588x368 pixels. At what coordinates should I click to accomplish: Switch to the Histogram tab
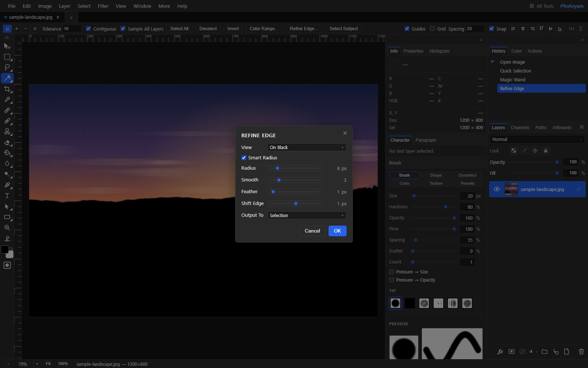[x=440, y=51]
